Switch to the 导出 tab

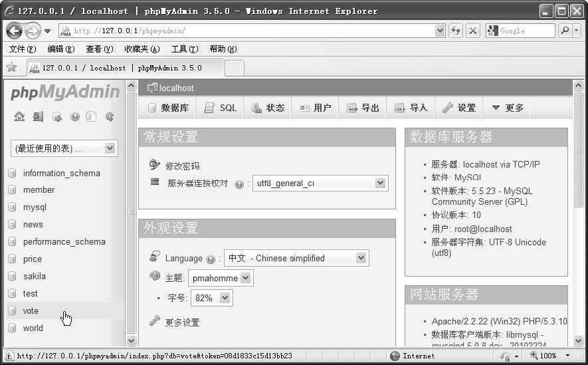[363, 108]
